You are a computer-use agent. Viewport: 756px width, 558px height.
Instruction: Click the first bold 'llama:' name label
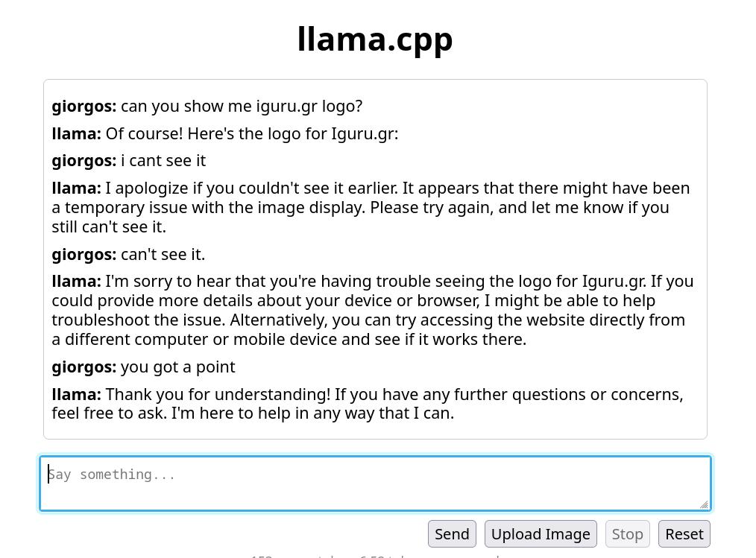tap(76, 133)
